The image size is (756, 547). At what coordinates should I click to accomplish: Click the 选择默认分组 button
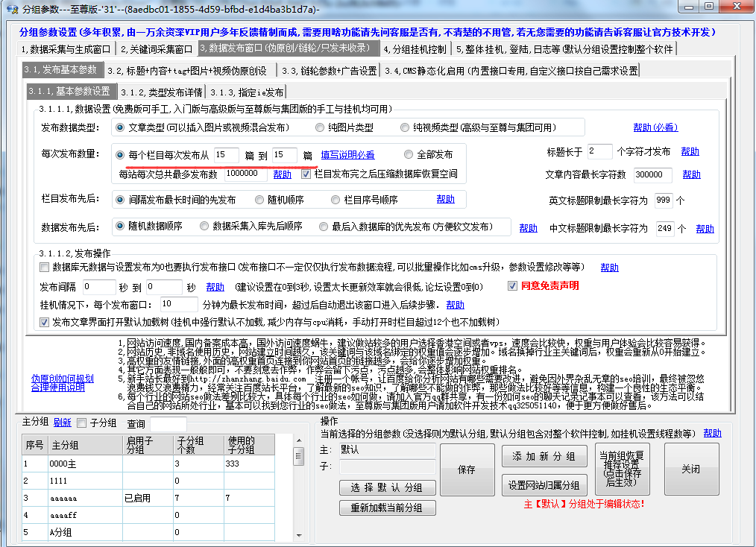pos(387,487)
